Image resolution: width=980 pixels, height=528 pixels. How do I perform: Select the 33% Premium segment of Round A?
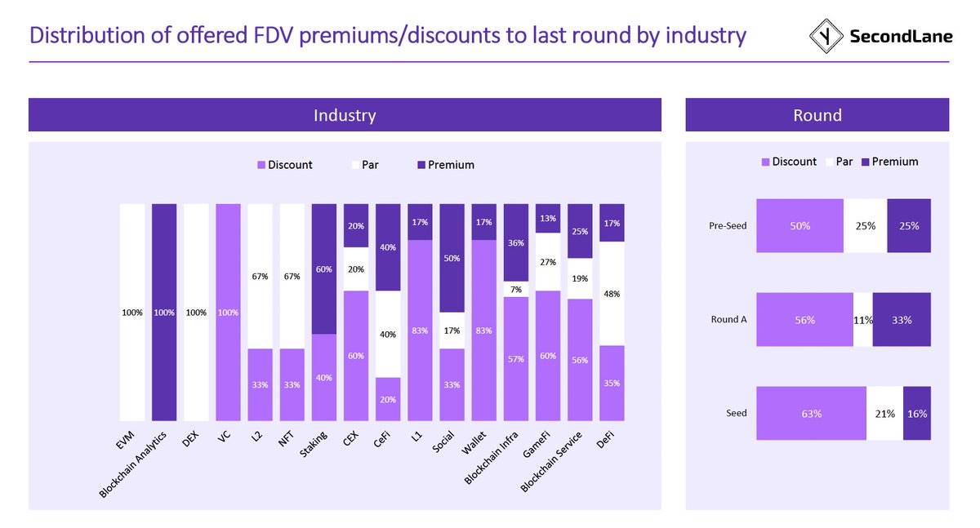(x=901, y=320)
